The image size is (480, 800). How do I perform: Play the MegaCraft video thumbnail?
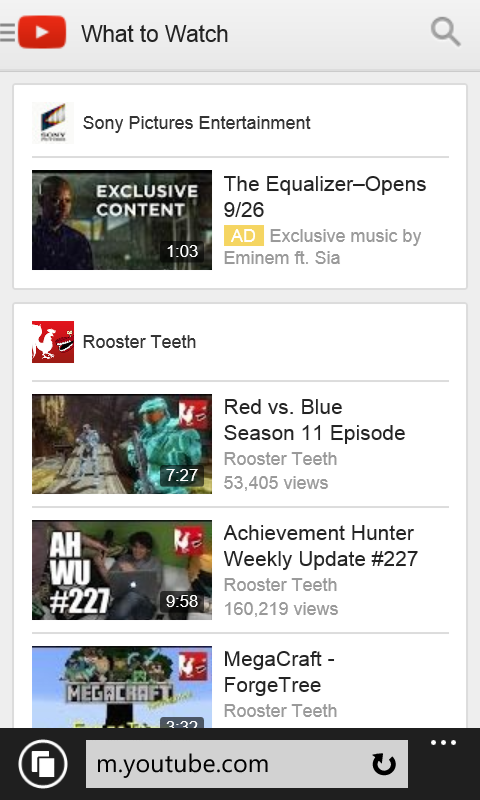122,687
